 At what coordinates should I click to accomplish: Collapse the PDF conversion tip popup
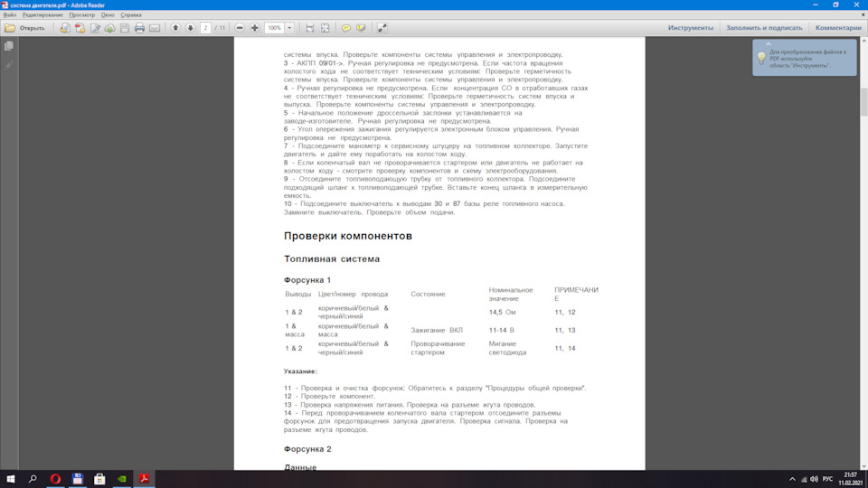click(x=769, y=43)
